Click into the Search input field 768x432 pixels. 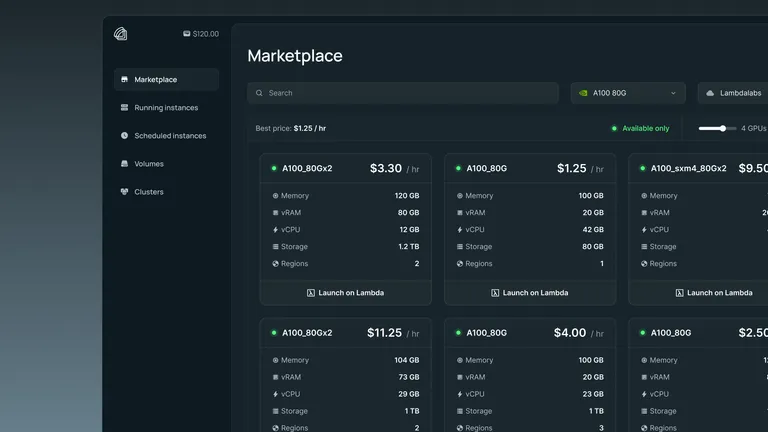coord(405,93)
